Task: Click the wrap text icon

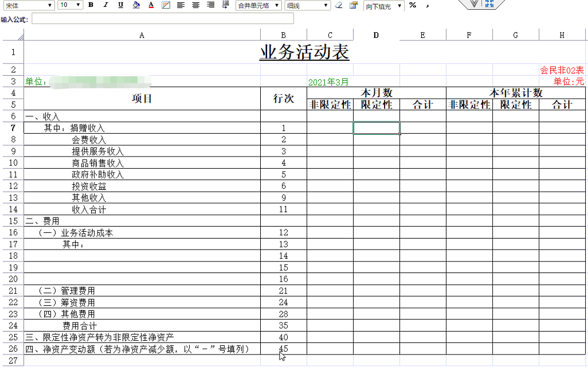Action: pyautogui.click(x=226, y=5)
